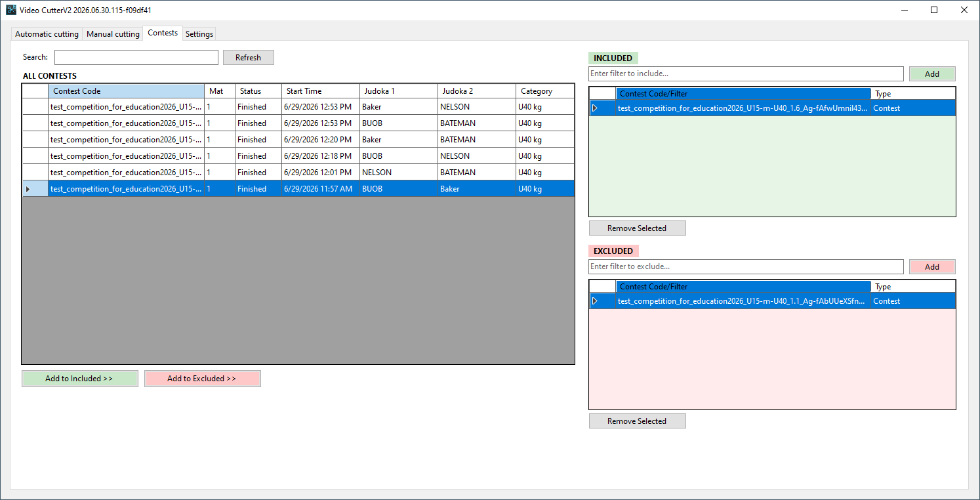Remove Selected from the Included list
The image size is (980, 500).
pos(637,228)
